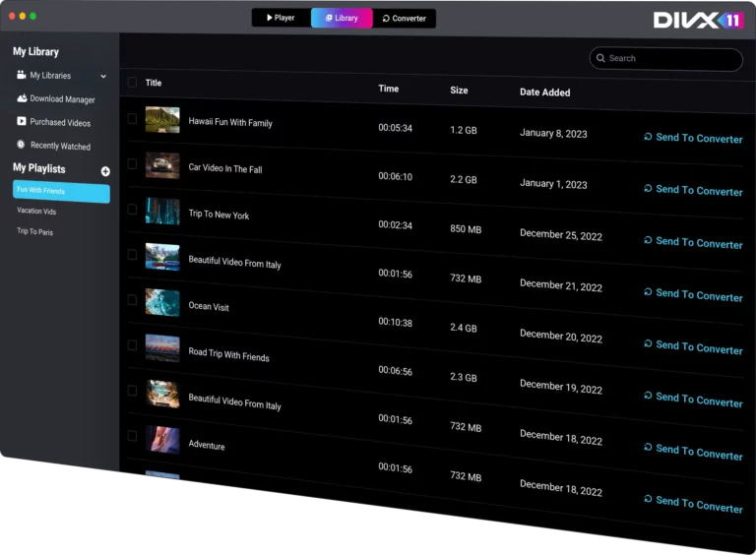Image resolution: width=756 pixels, height=555 pixels.
Task: Send Trip To New York to converter
Action: pos(693,242)
